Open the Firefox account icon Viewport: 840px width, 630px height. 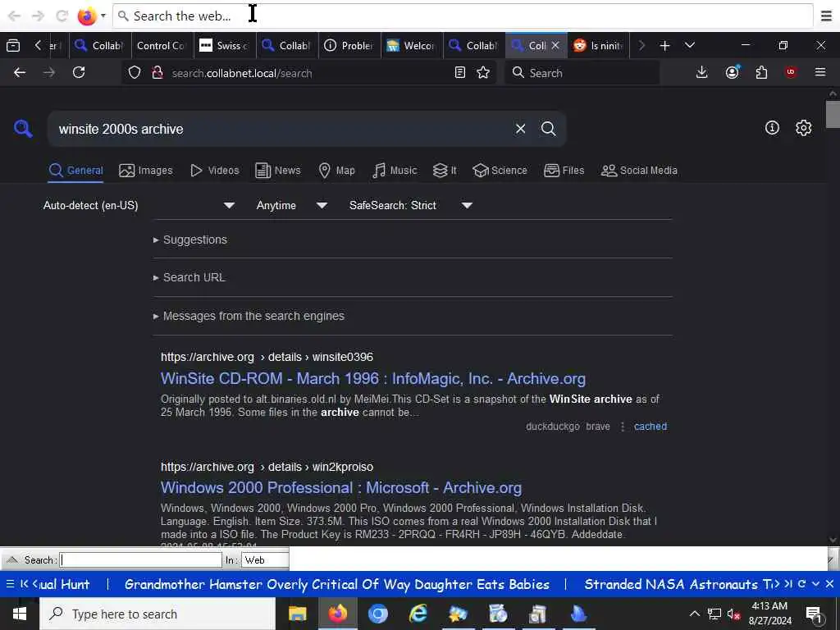(x=732, y=72)
